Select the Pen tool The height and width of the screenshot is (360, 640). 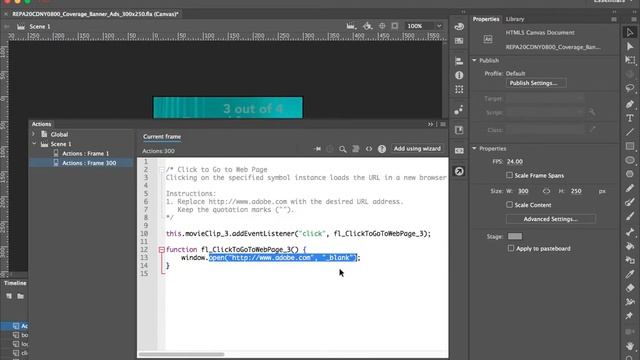[x=630, y=104]
